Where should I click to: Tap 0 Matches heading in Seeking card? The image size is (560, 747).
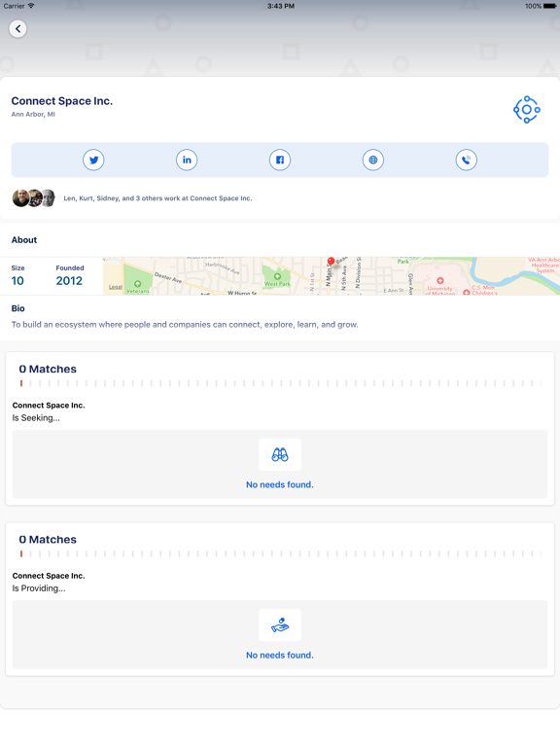point(48,369)
